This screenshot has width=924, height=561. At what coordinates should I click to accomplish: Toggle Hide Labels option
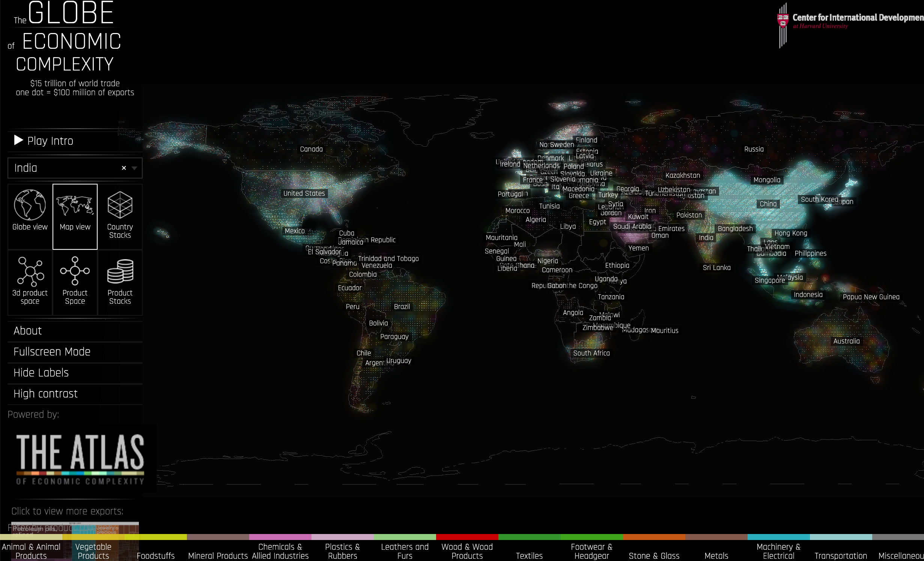pos(41,373)
